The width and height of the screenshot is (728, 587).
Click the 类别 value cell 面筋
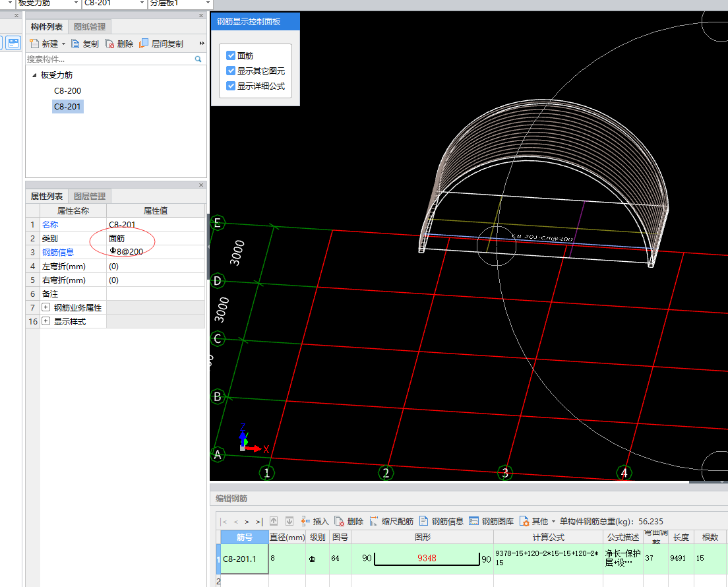156,238
